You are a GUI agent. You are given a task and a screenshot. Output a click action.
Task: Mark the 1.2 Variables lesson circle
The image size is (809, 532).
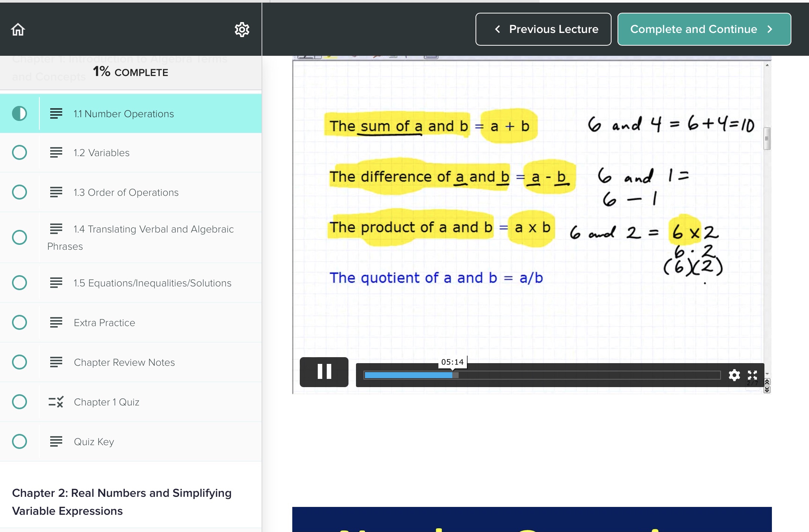tap(19, 152)
